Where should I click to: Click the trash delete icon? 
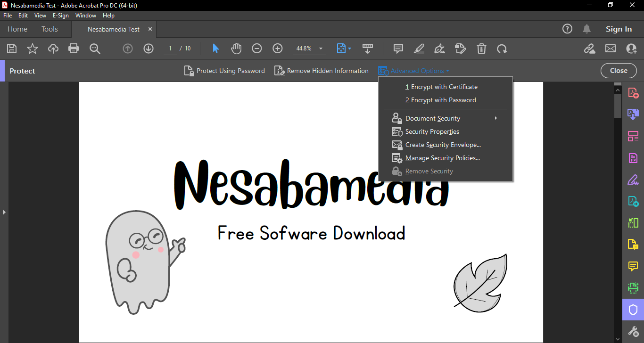tap(481, 49)
